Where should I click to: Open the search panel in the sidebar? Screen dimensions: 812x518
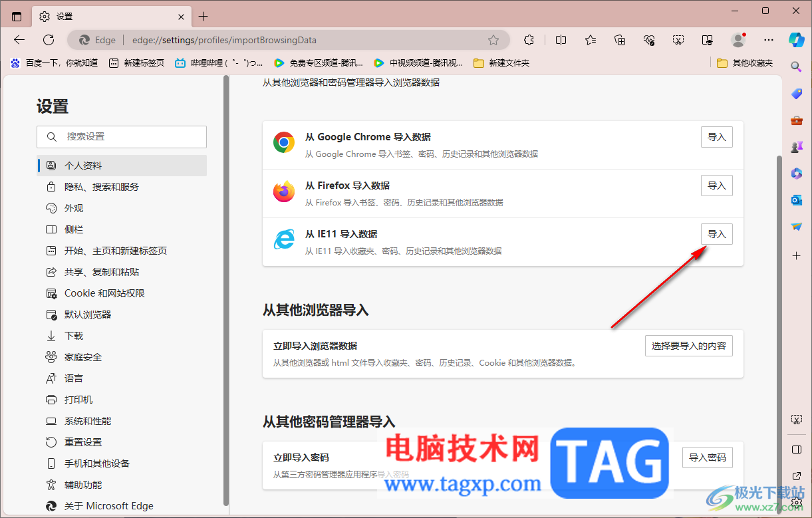(x=796, y=66)
